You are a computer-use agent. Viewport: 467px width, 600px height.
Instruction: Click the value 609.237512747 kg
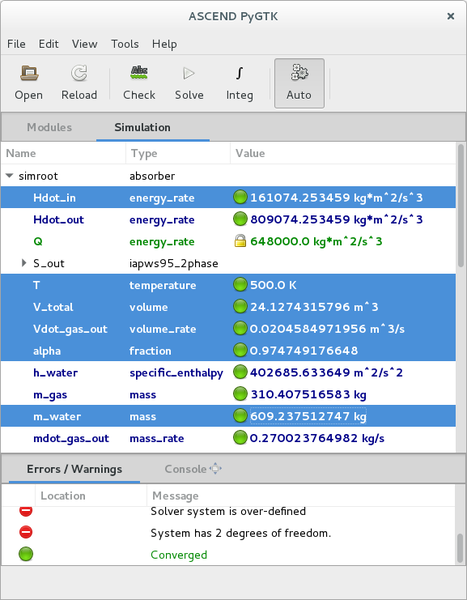coord(308,416)
